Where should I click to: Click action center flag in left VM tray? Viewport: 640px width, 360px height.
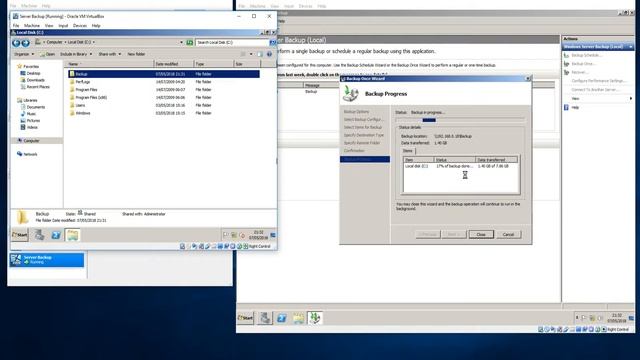(226, 235)
